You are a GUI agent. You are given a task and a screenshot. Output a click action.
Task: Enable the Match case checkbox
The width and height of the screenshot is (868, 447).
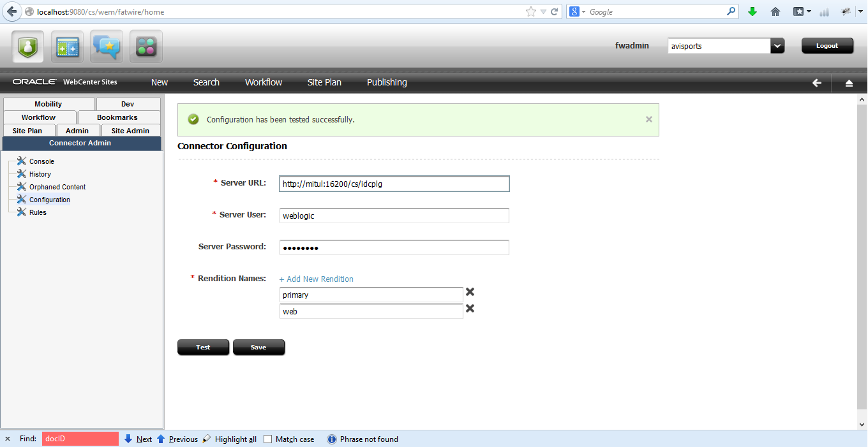click(x=267, y=439)
